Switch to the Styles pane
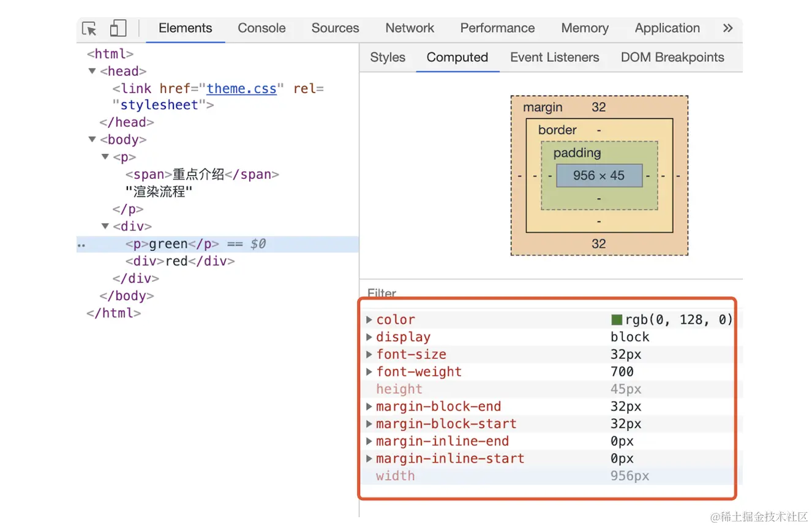Viewport: 812px width, 527px height. [388, 58]
